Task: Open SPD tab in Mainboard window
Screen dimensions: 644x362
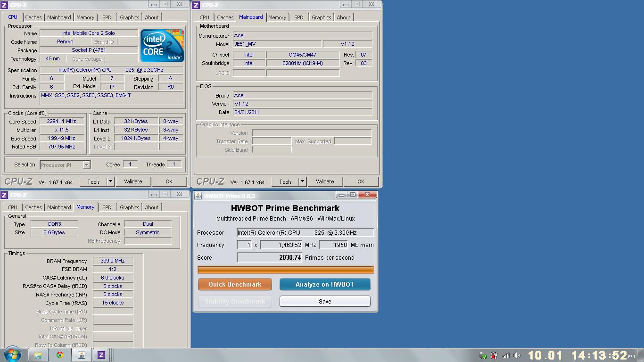Action: point(299,17)
